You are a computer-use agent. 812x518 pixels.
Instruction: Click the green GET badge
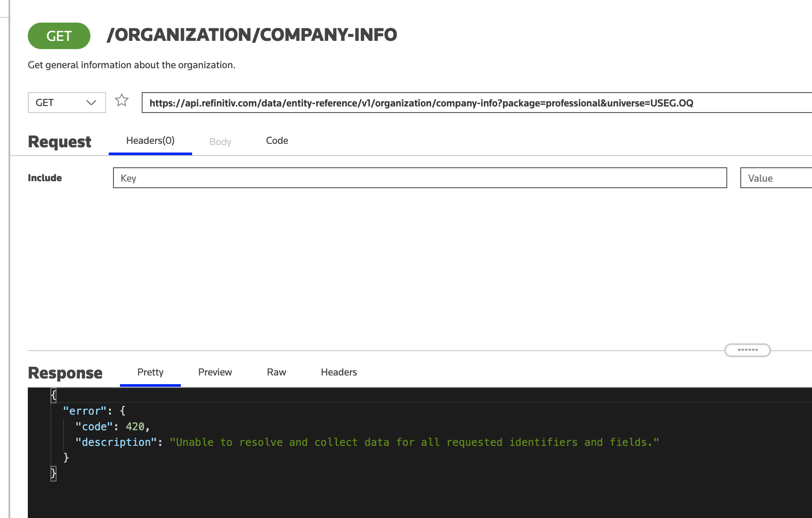click(59, 36)
